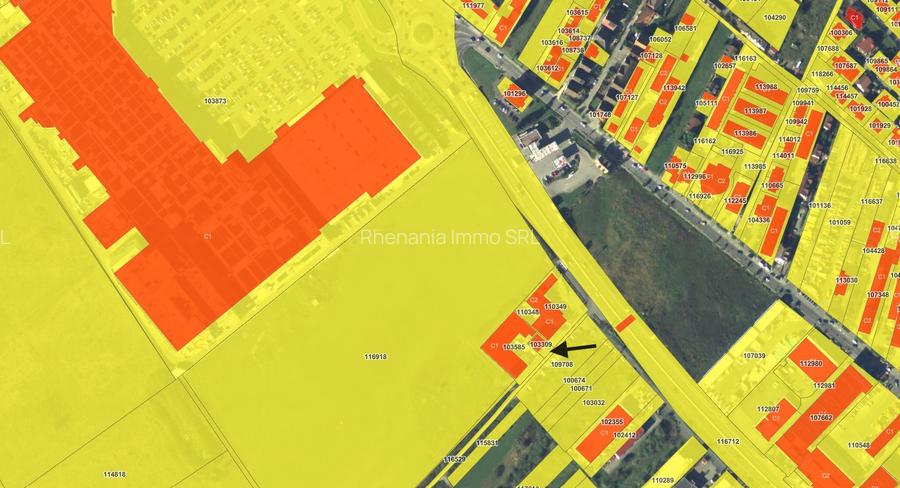The height and width of the screenshot is (488, 900).
Task: Select parcel label 109941
Action: click(803, 103)
